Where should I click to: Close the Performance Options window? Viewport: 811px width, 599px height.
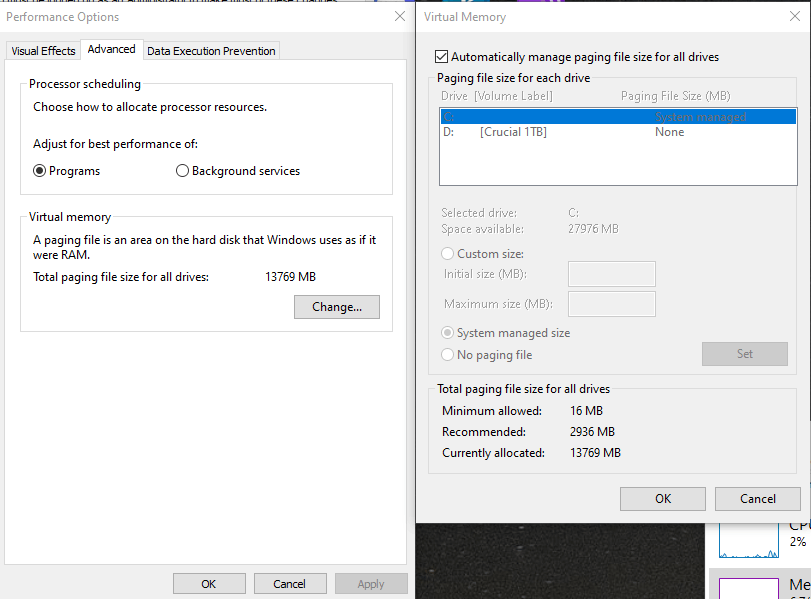400,17
